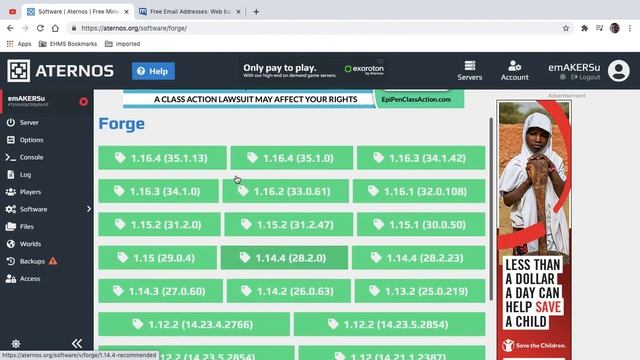Open account settings gear under username
Screen dimensions: 640x360
point(562,77)
